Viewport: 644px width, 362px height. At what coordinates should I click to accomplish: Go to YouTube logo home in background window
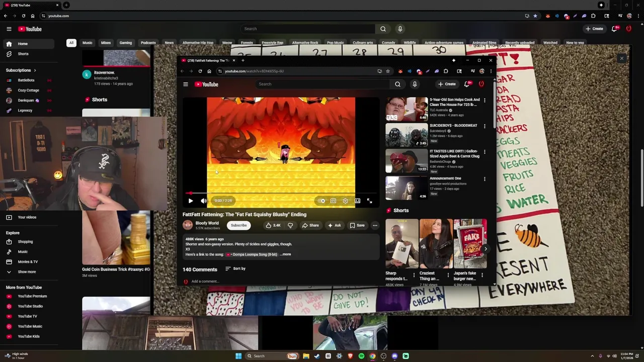pos(30,29)
